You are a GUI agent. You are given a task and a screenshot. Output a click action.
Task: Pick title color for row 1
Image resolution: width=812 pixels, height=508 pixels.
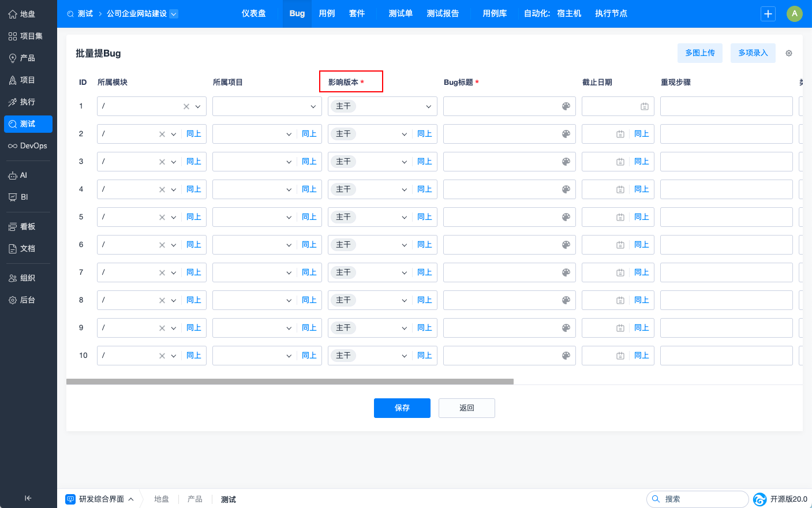coord(566,106)
